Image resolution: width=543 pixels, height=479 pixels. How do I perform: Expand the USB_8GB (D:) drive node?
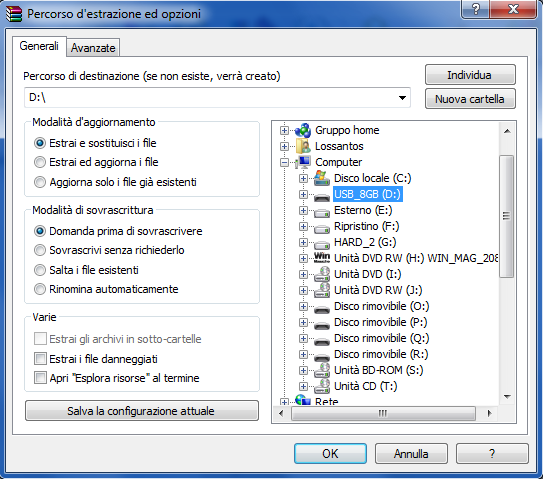click(303, 194)
